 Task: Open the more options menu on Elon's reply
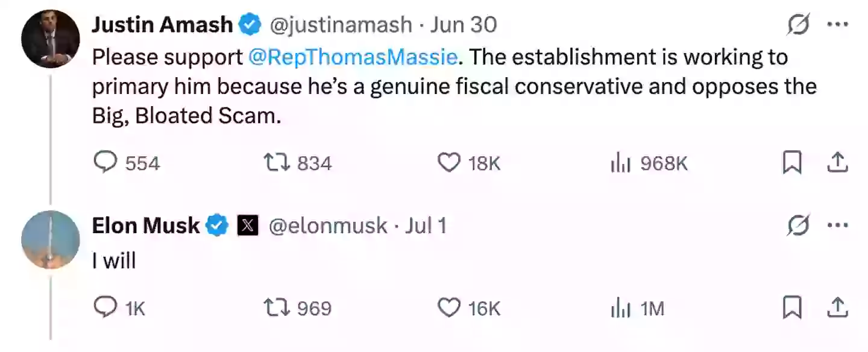[x=838, y=225]
